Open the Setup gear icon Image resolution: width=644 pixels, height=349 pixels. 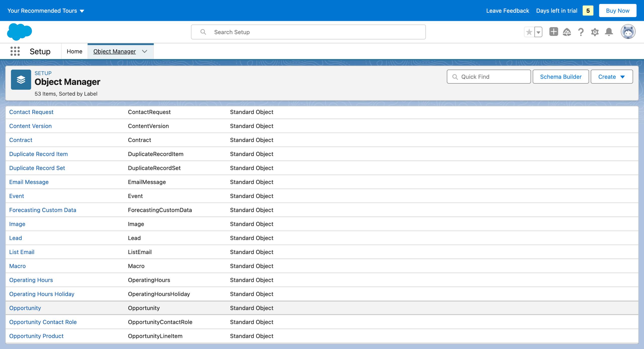coord(595,32)
